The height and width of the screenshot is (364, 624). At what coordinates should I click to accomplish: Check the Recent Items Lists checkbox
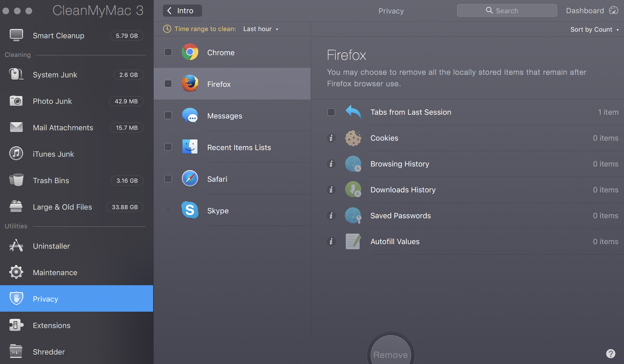pyautogui.click(x=168, y=147)
